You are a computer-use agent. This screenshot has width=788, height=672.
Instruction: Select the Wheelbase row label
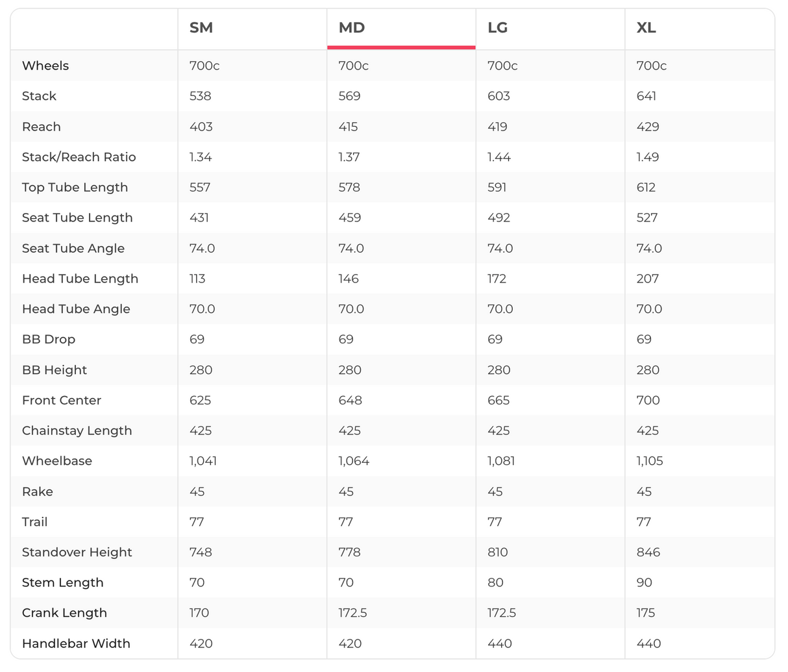pos(57,461)
